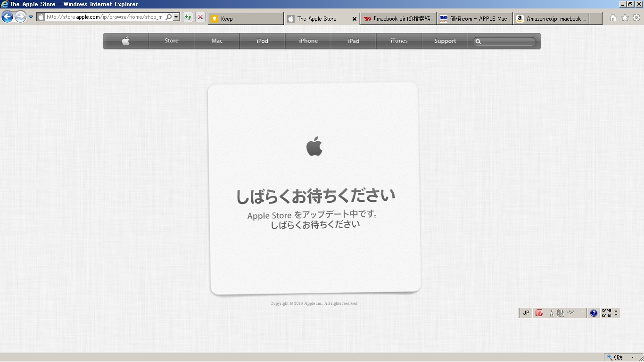
Task: Toggle KANA lock on the language bar
Action: [606, 315]
